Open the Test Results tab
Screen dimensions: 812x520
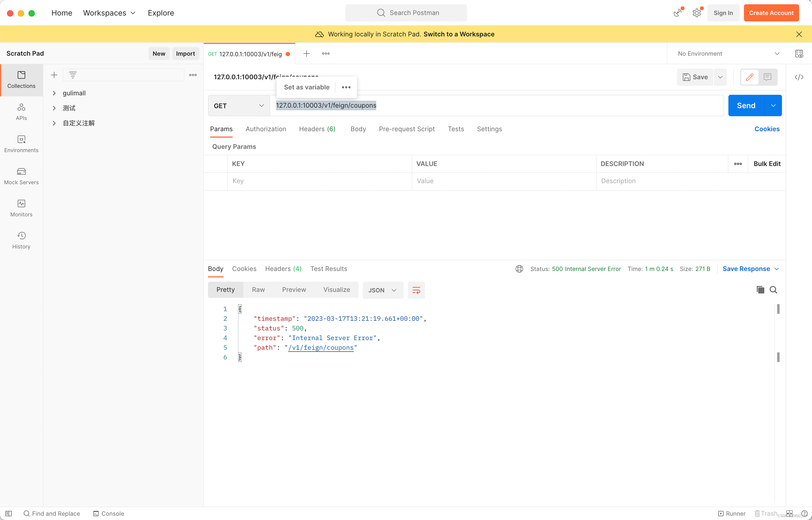(329, 269)
